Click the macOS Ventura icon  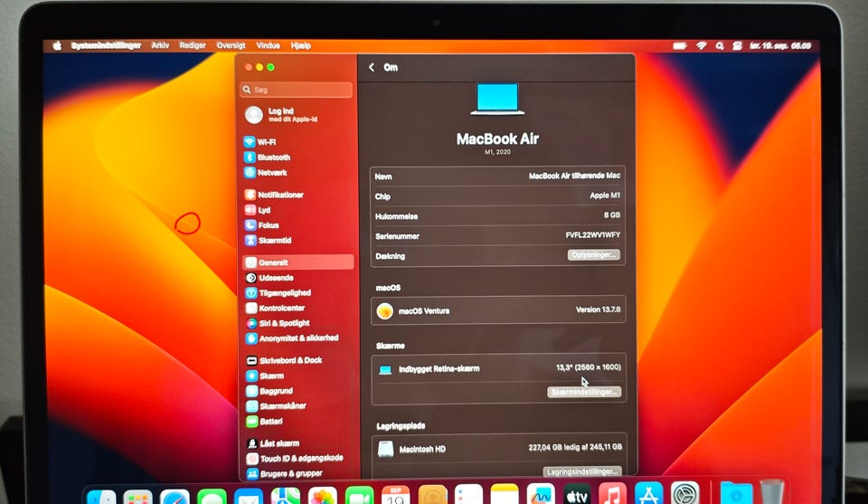click(x=385, y=310)
